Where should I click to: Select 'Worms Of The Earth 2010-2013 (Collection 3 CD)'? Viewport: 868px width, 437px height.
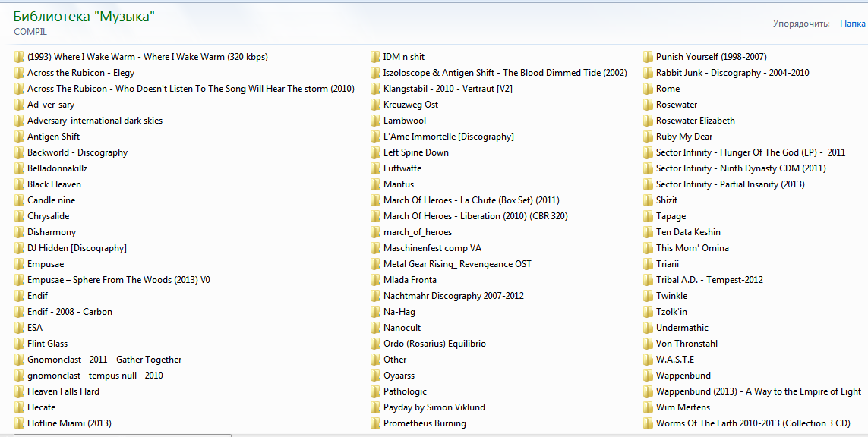753,423
